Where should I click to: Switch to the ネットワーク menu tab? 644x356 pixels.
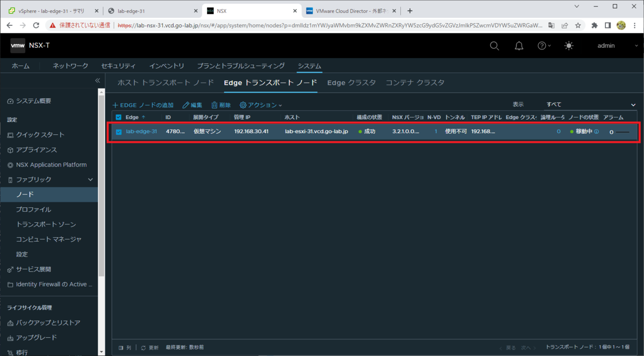pyautogui.click(x=70, y=66)
